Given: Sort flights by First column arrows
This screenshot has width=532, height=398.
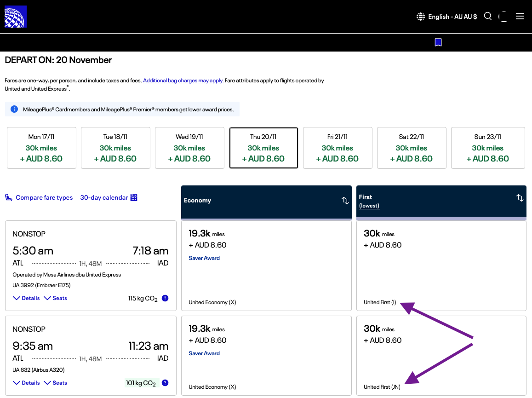Looking at the screenshot, I should (520, 198).
